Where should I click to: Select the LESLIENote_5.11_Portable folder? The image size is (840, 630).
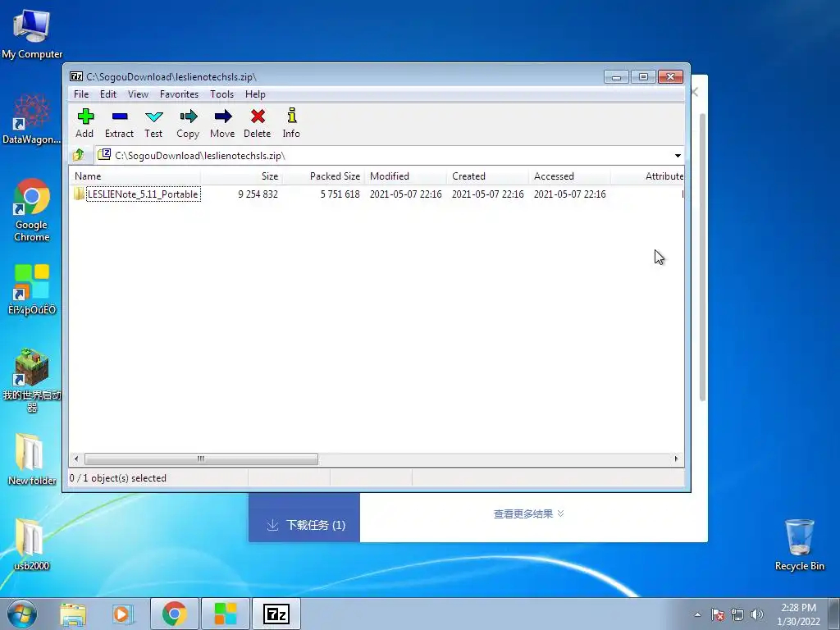143,194
